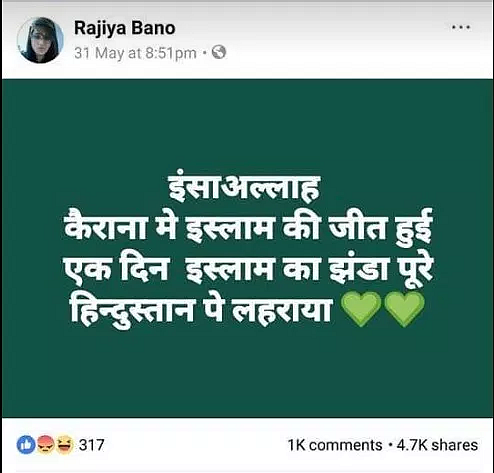This screenshot has width=494, height=473.
Task: Click the first green heart emoji
Action: tap(361, 309)
